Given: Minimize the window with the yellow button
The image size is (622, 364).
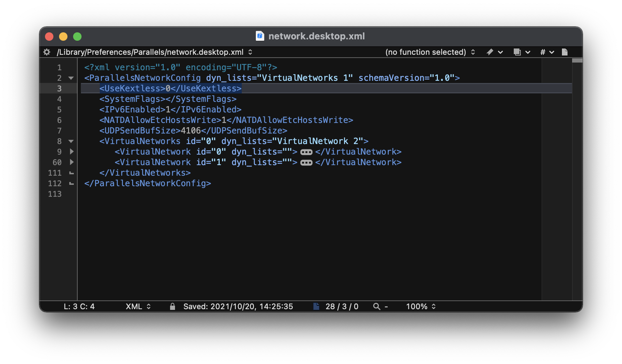Looking at the screenshot, I should click(63, 37).
